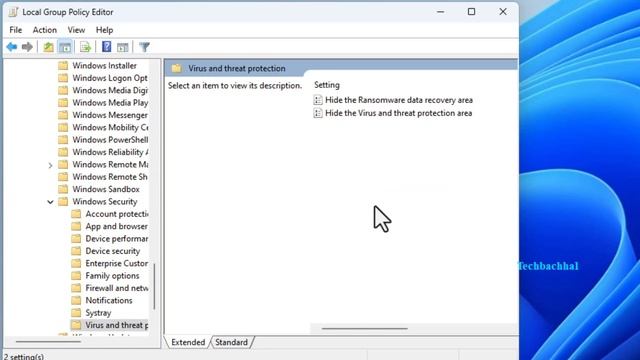
Task: Minimize the Local Group Policy Editor window
Action: (x=440, y=12)
